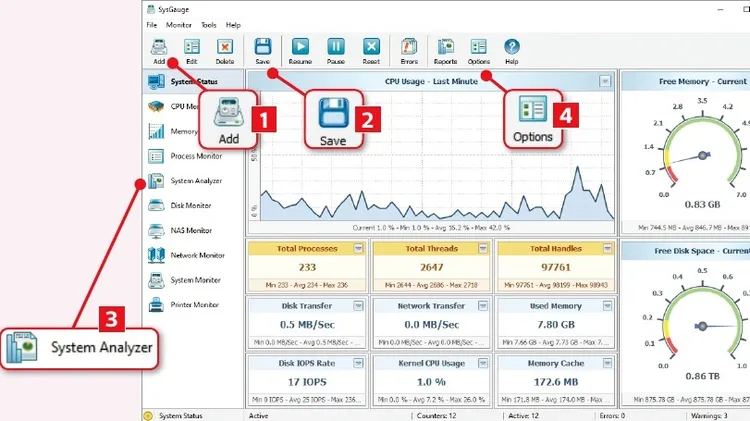Image resolution: width=750 pixels, height=421 pixels.
Task: Click the Save floppy disk toolbar icon
Action: [x=263, y=47]
